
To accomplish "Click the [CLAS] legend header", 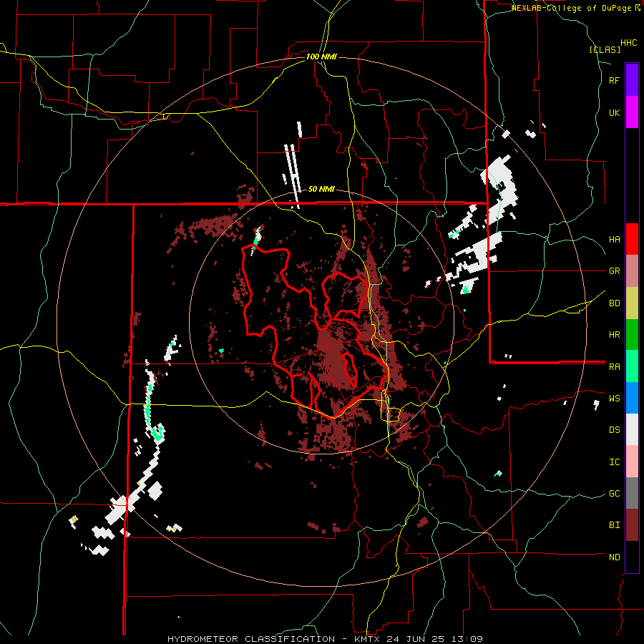I will click(605, 49).
